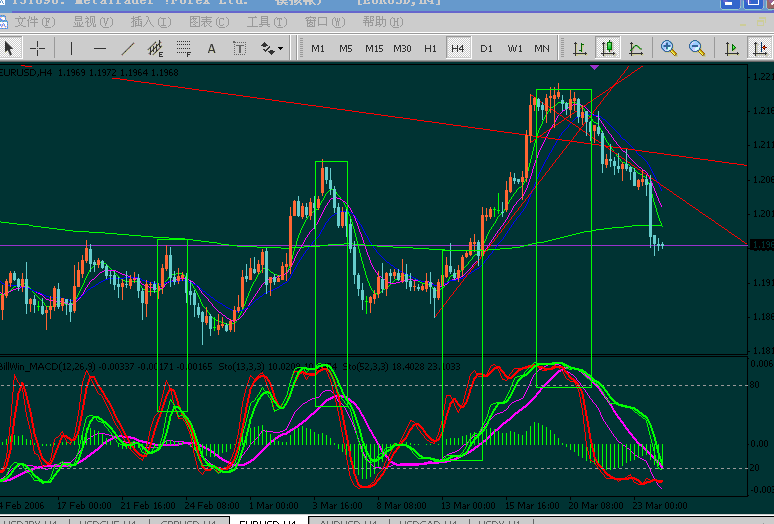Open the 帮助(H) menu
Viewport: 774px width, 524px height.
tap(383, 22)
